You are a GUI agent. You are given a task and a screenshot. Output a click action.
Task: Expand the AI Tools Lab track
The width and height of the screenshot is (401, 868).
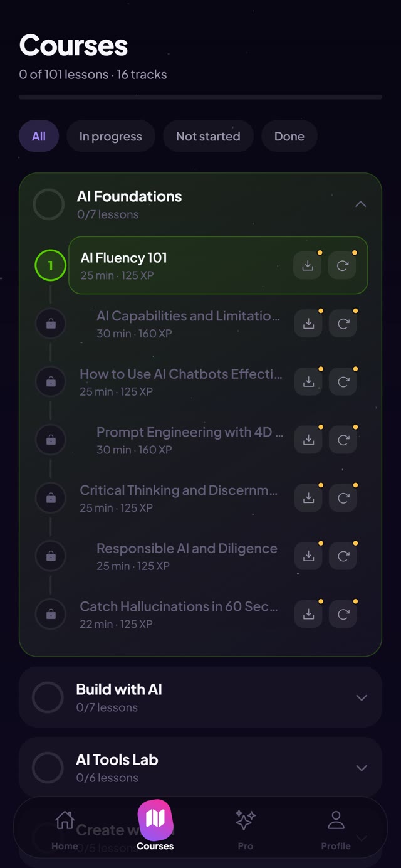361,768
